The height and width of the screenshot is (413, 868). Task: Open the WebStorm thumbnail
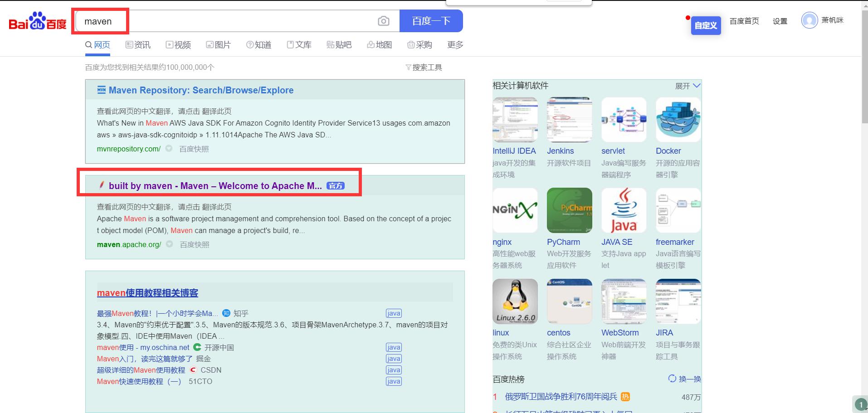[624, 301]
